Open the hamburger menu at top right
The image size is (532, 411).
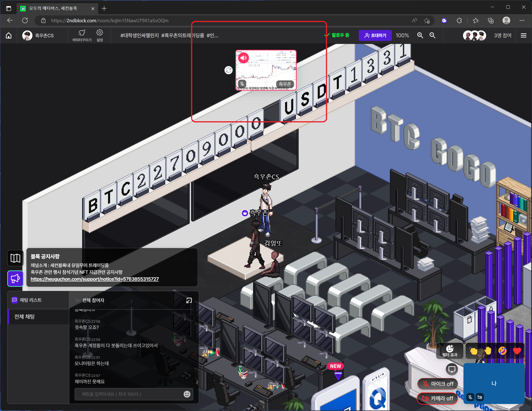[523, 36]
